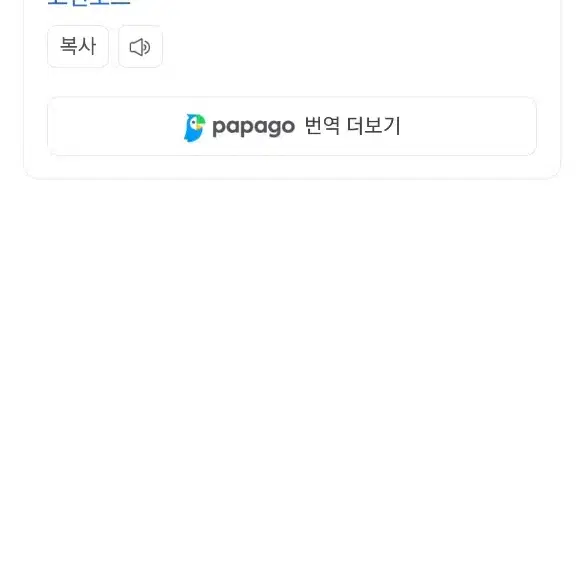The image size is (583, 583).
Task: Click the green head of parrot logo
Action: tap(200, 121)
